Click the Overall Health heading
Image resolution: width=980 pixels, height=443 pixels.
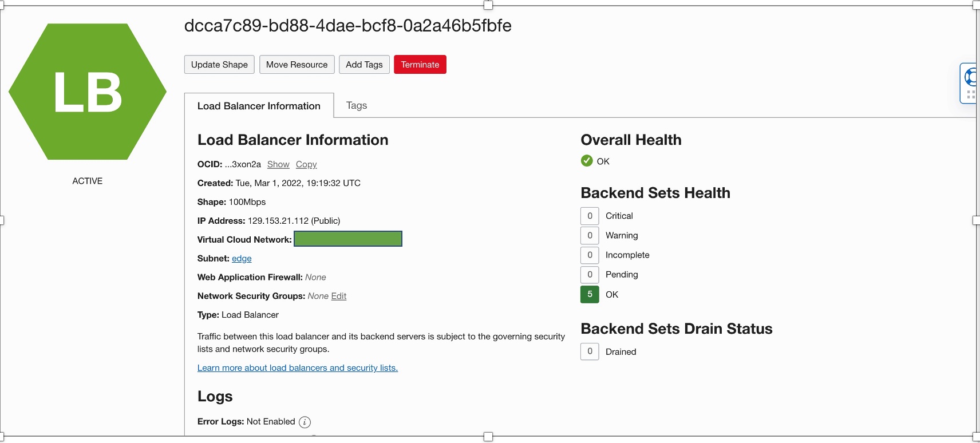tap(631, 140)
